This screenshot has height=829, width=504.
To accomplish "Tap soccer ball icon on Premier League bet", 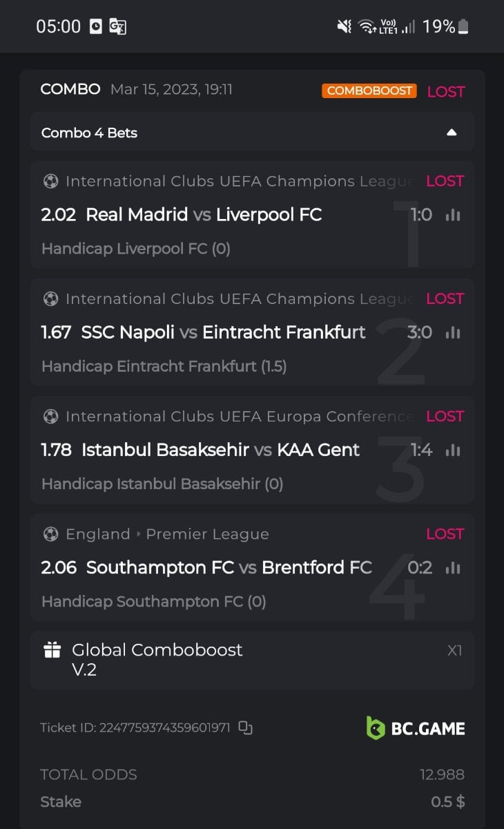I will coord(50,534).
